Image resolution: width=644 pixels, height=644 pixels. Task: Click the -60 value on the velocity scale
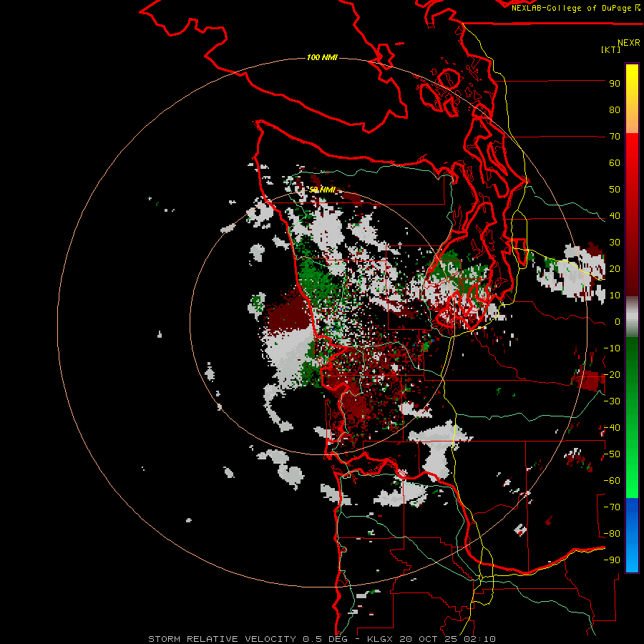pyautogui.click(x=612, y=481)
